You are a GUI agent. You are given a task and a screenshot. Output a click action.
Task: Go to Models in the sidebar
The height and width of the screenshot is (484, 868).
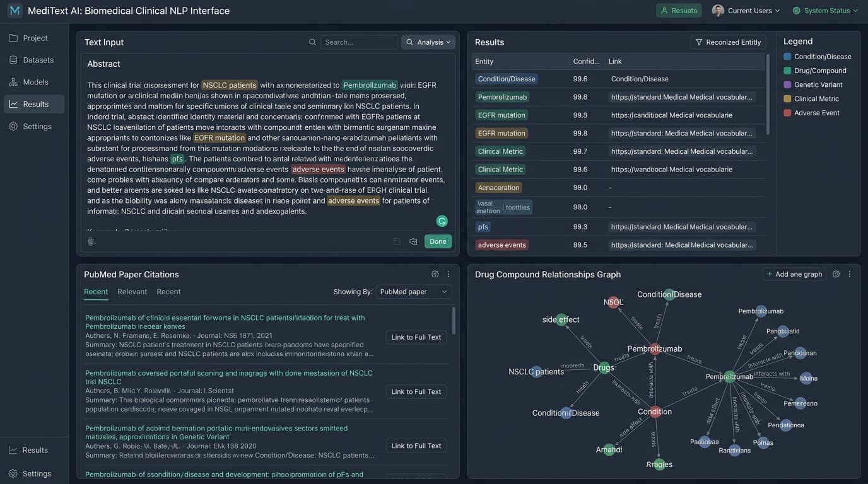point(34,82)
